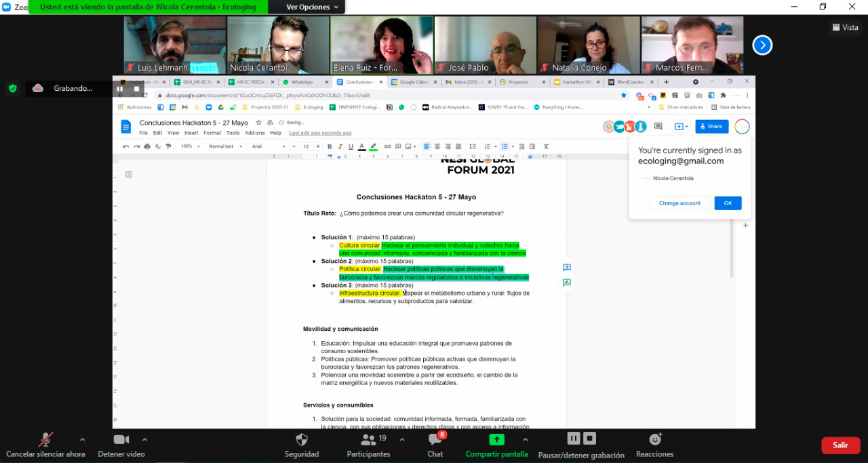
Task: Align text left
Action: (427, 146)
